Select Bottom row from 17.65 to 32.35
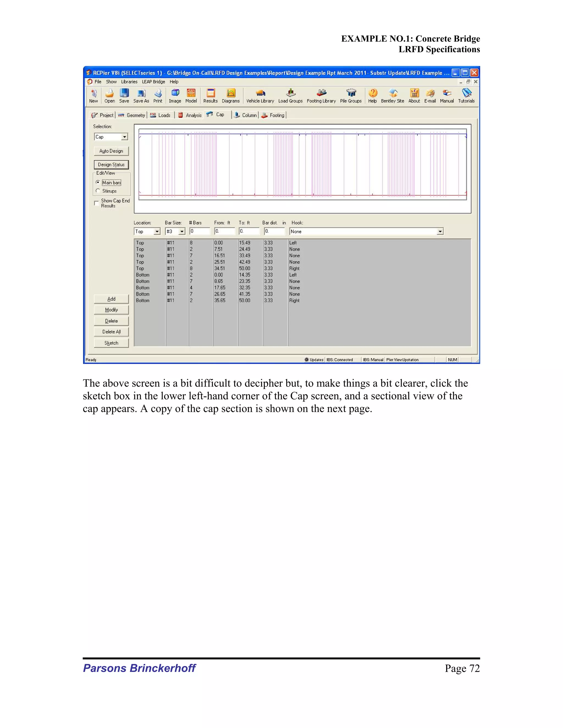Viewport: 563px width, 728px height. pyautogui.click(x=302, y=288)
